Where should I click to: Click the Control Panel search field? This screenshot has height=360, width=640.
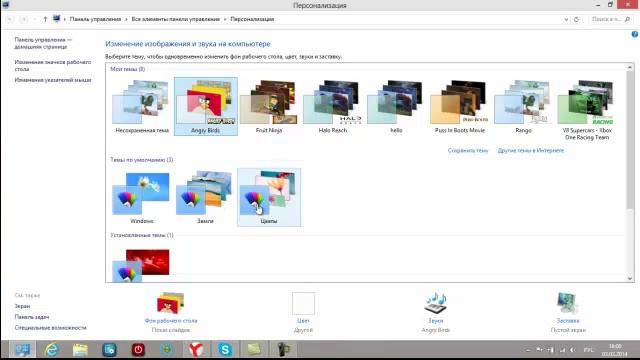(611, 19)
